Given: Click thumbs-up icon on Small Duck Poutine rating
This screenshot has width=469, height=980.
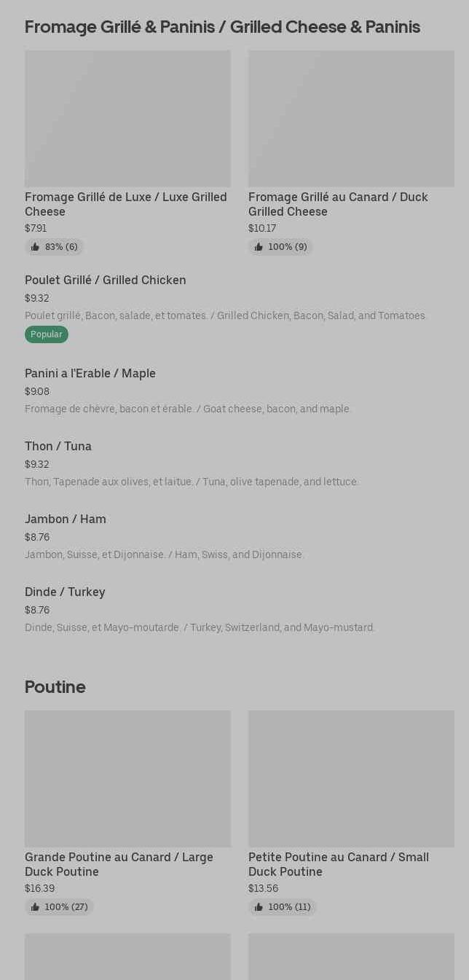Looking at the screenshot, I should 259,907.
